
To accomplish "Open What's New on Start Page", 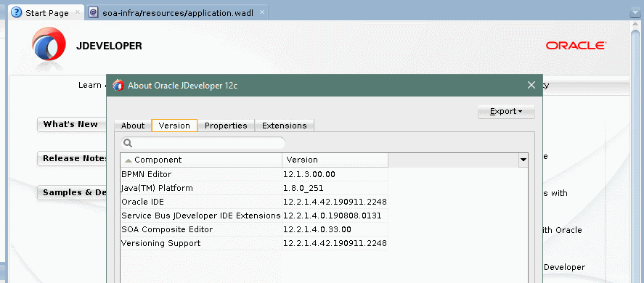I will [72, 125].
